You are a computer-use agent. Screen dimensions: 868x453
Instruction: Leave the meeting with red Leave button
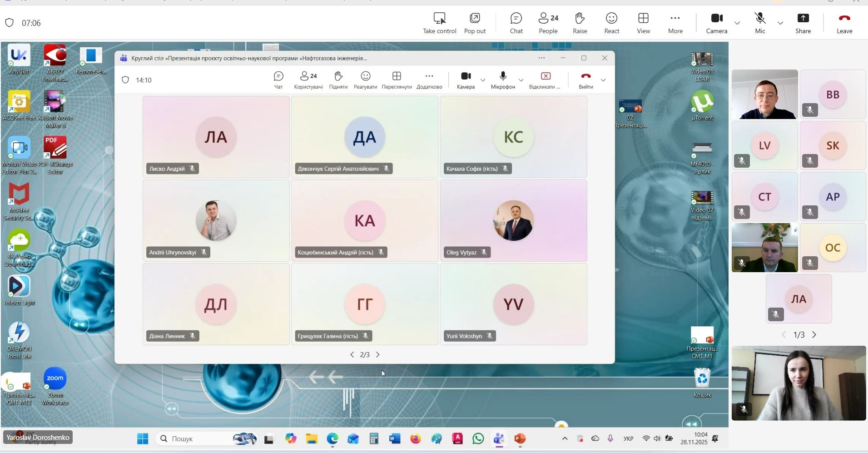(x=844, y=23)
